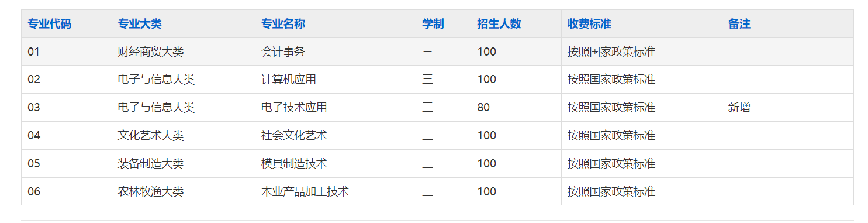Viewport: 868px width, 223px height.
Task: Click the 财经商贸大类 category cell
Action: click(x=184, y=52)
